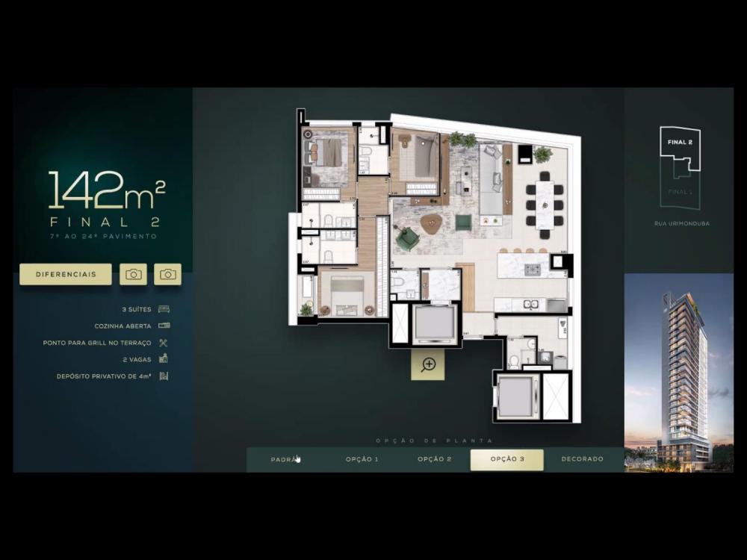Click the 3 Suítes bed icon

164,309
